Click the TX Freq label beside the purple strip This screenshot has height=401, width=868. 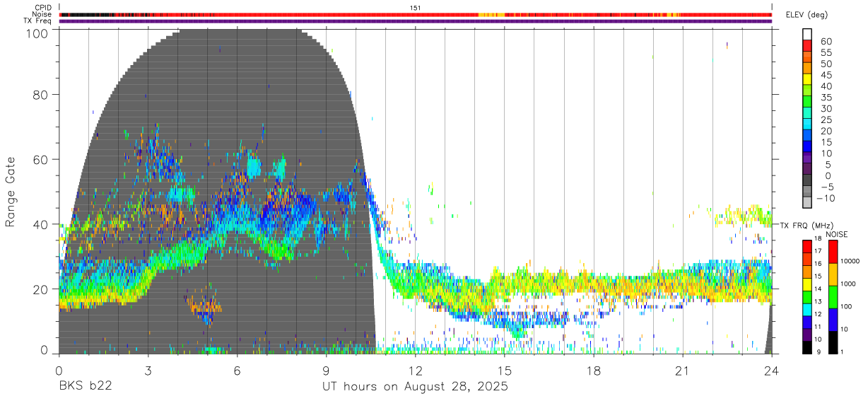click(38, 21)
